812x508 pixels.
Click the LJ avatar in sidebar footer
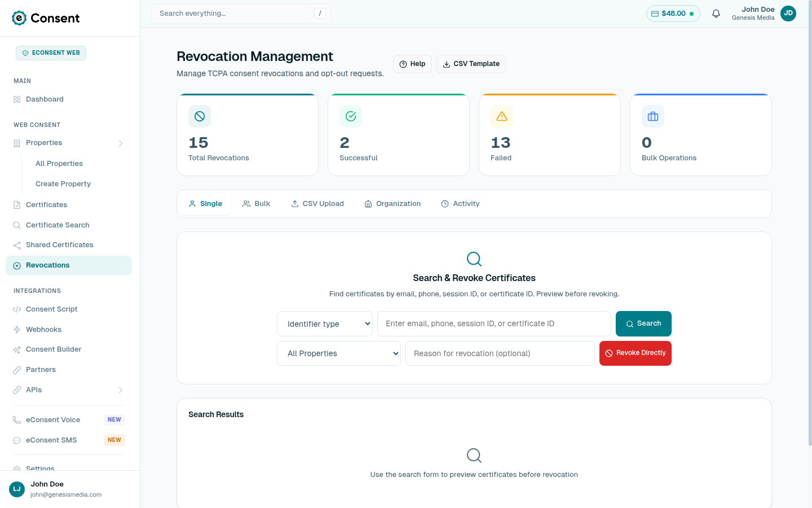[x=17, y=489]
